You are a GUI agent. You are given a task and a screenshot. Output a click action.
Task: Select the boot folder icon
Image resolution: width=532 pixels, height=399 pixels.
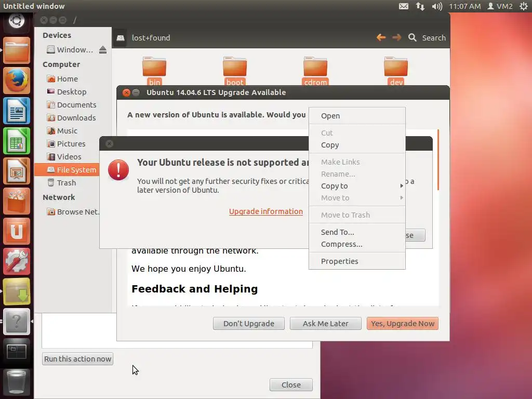tap(235, 66)
